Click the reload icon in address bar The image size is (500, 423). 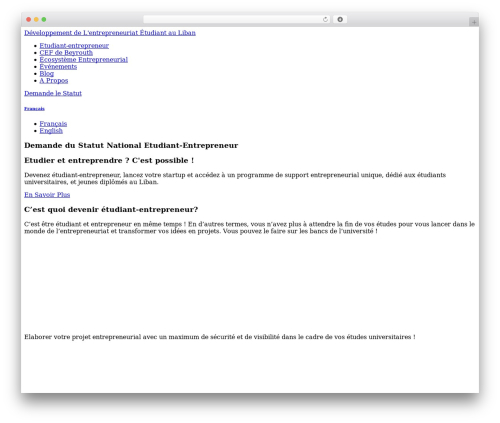[x=325, y=20]
